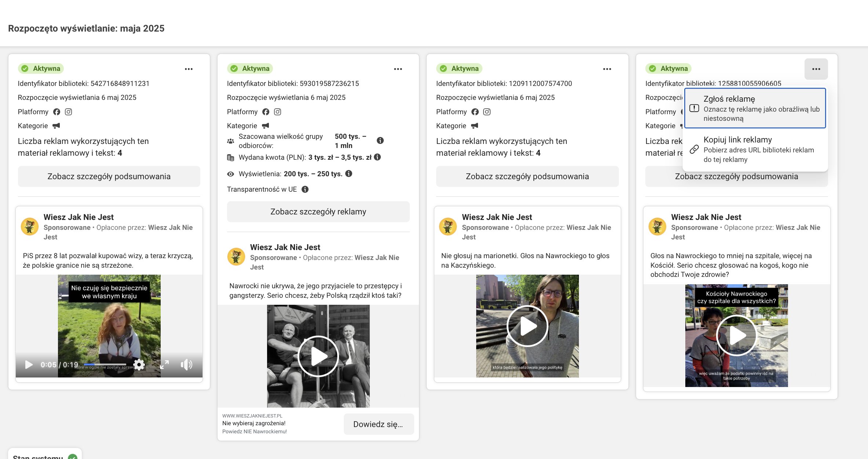Click page avatar in fourth ad preview
This screenshot has height=459, width=868.
coord(657,227)
